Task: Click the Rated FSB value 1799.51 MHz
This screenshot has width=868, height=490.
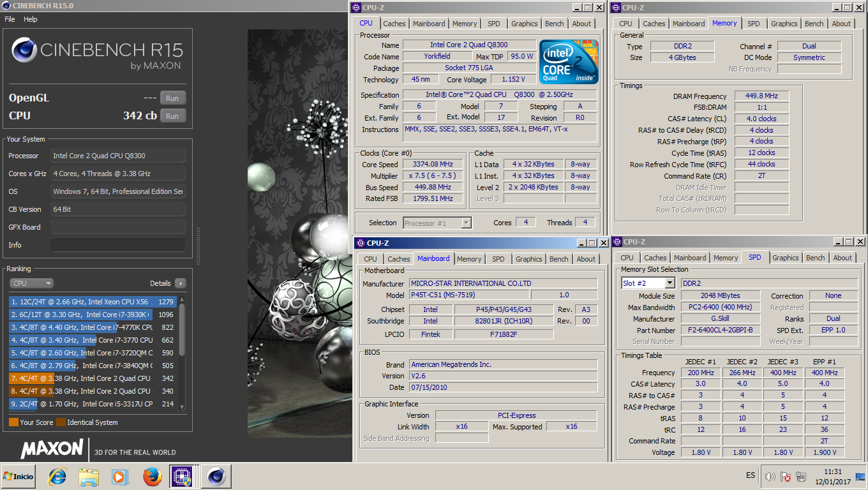Action: click(434, 199)
